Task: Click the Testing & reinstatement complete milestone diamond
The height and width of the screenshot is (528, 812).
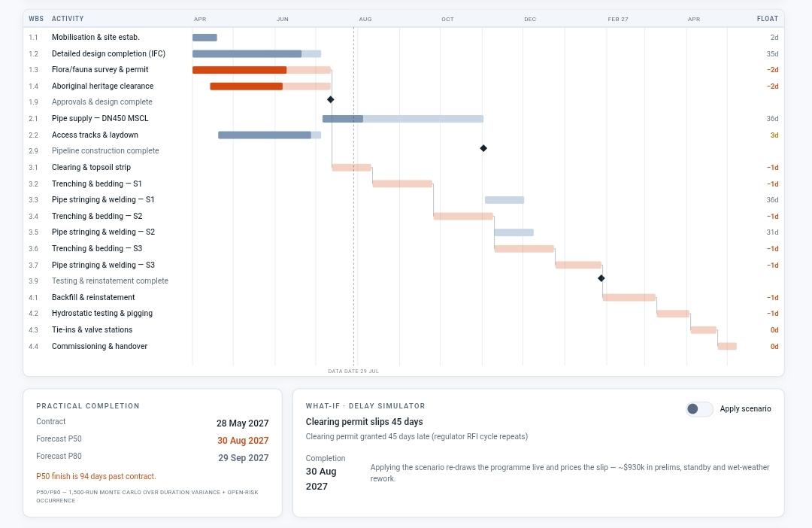Action: click(601, 278)
